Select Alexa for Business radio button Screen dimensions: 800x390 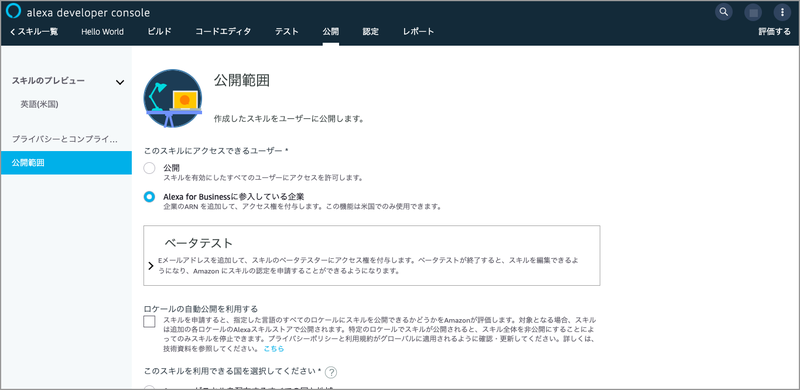coord(149,197)
